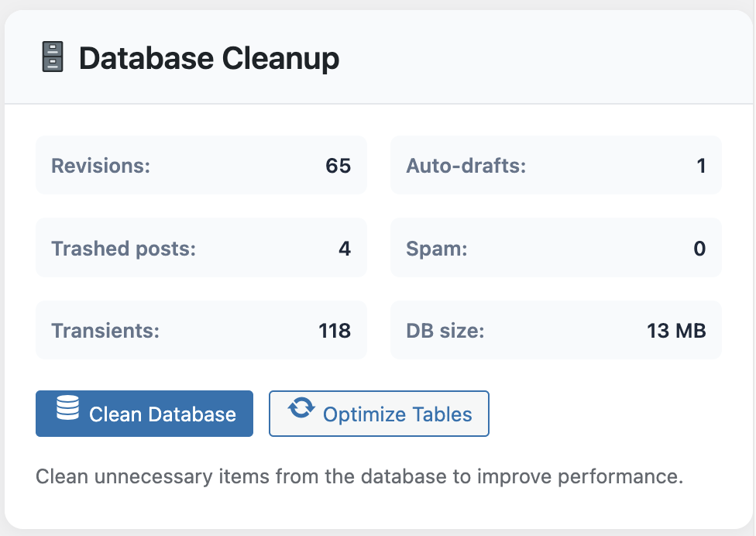Select the Spam label
The image size is (756, 536).
(x=437, y=249)
